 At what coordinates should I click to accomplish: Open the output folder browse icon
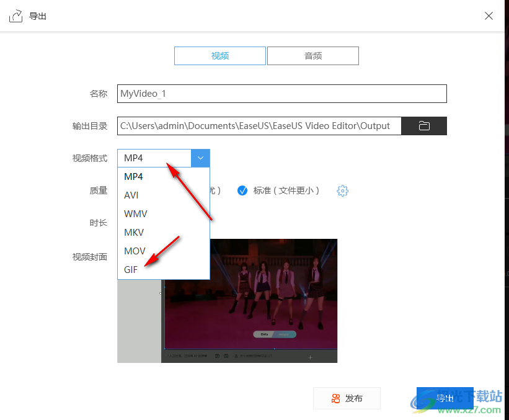[x=424, y=126]
